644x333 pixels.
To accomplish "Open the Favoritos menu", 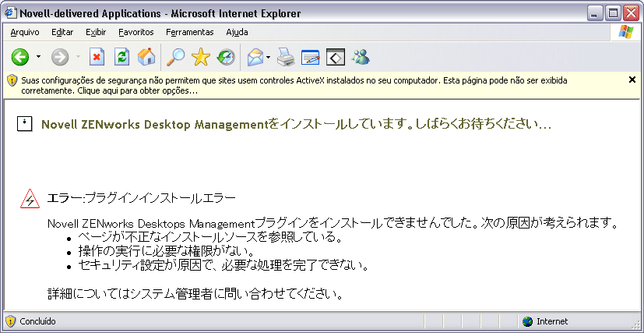I will point(136,32).
